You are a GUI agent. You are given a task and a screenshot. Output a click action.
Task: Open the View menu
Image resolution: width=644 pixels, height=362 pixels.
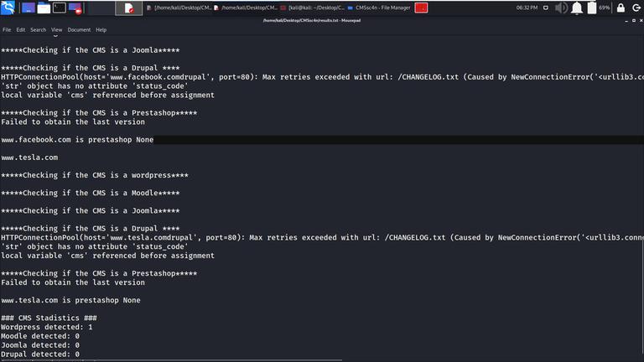(x=57, y=30)
